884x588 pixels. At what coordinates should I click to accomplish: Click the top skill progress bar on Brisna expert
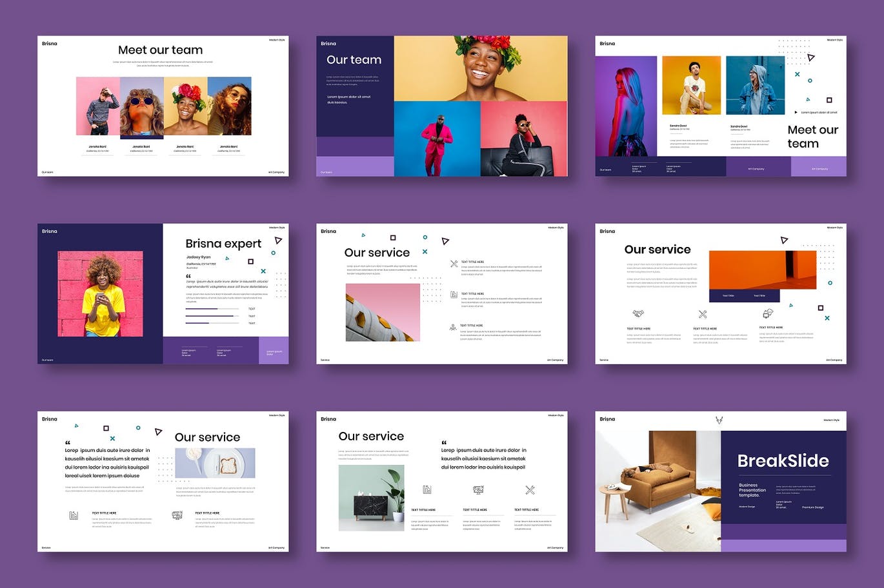click(212, 309)
